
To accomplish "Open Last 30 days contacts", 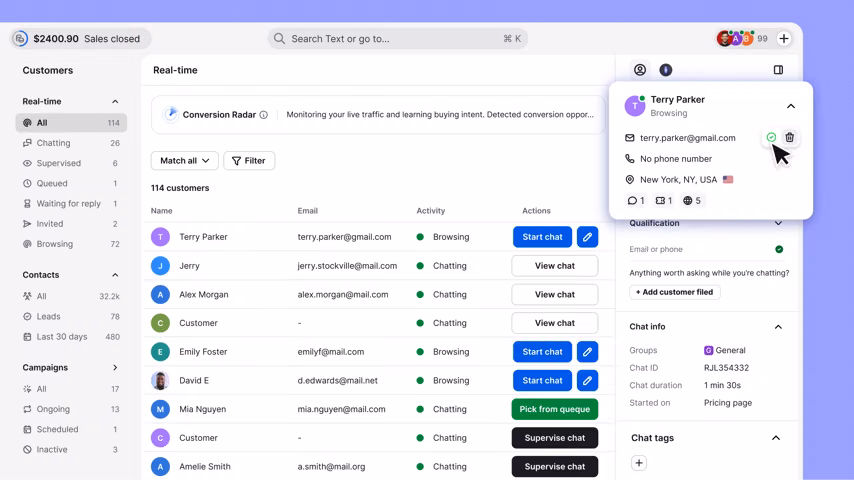I will [71, 336].
